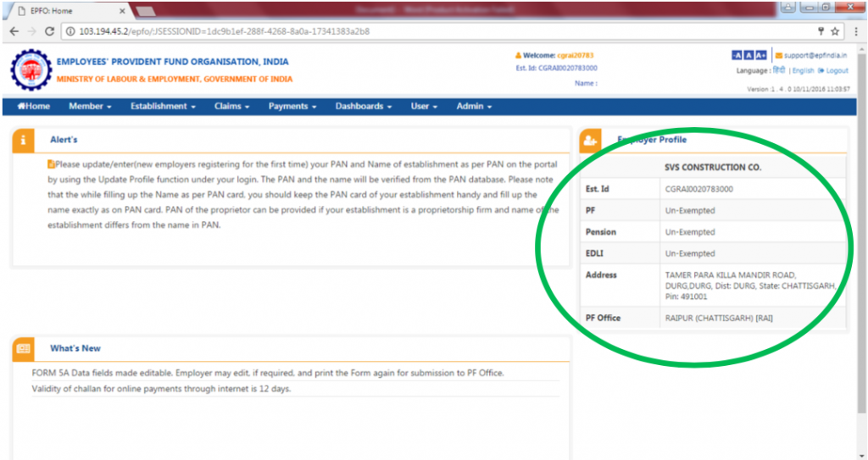Reload the page with the refresh icon
Screen dimensions: 868x460
49,31
